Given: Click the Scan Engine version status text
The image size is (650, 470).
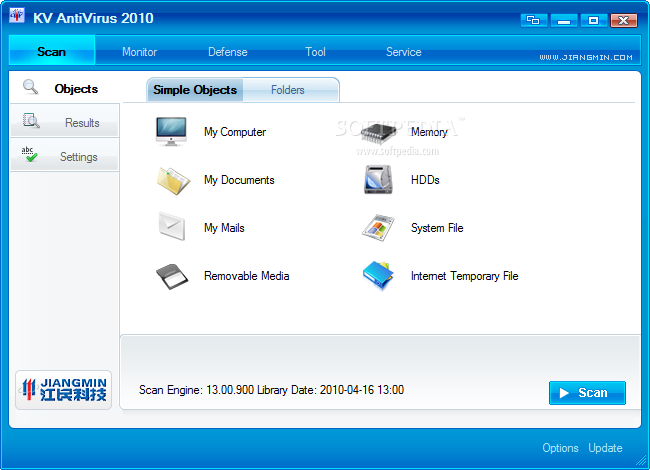Looking at the screenshot, I should (x=271, y=390).
